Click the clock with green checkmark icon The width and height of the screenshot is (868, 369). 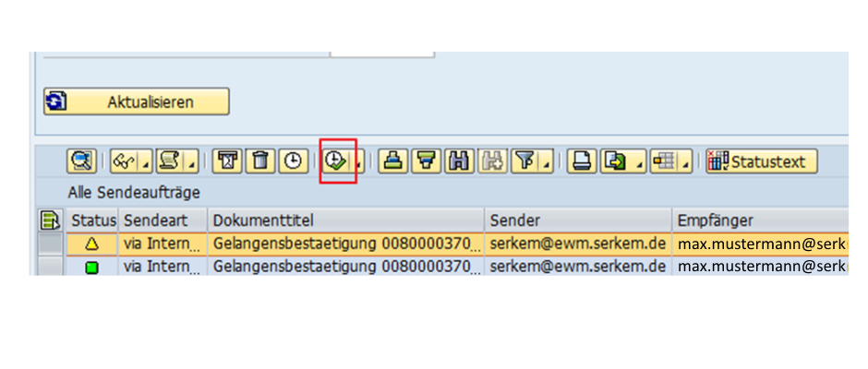pyautogui.click(x=335, y=161)
